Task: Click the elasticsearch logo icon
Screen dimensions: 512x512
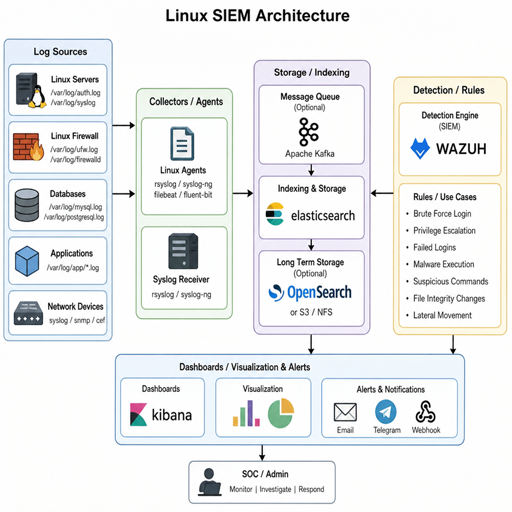Action: [x=275, y=214]
